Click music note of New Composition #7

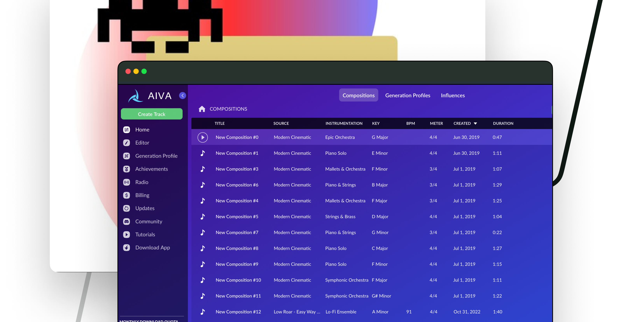coord(202,233)
